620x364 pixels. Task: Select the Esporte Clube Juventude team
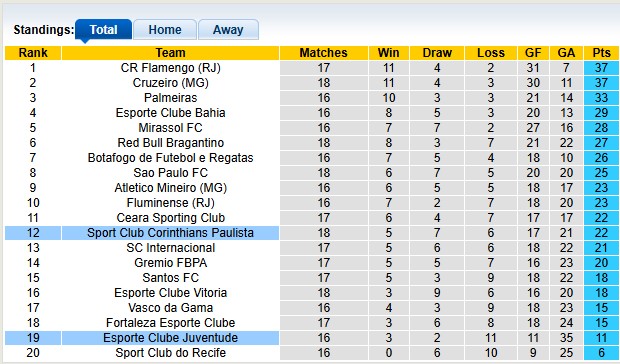pyautogui.click(x=170, y=338)
